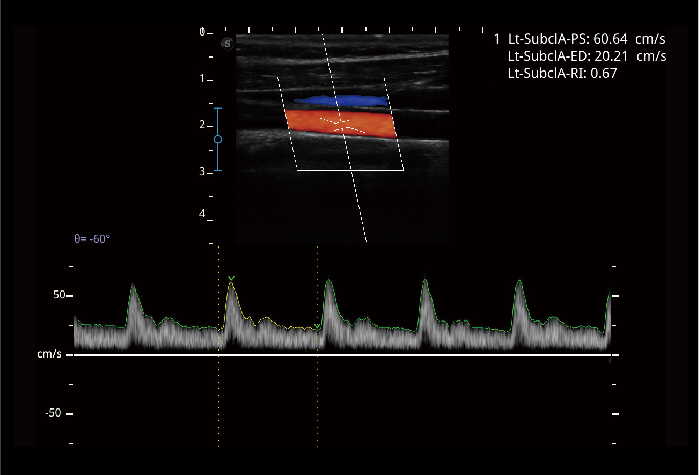Select the yellow dotted vertical cycle cursor
This screenshot has height=475, width=699.
click(218, 346)
